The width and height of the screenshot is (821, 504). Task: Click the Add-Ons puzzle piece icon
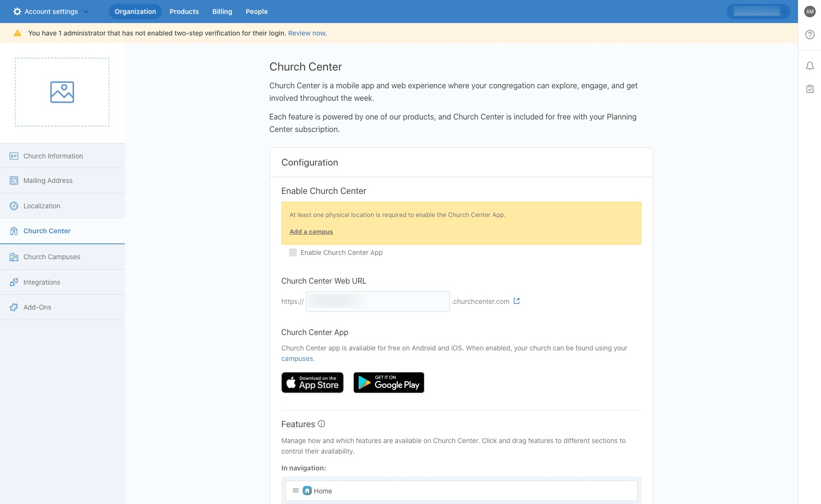coord(14,307)
